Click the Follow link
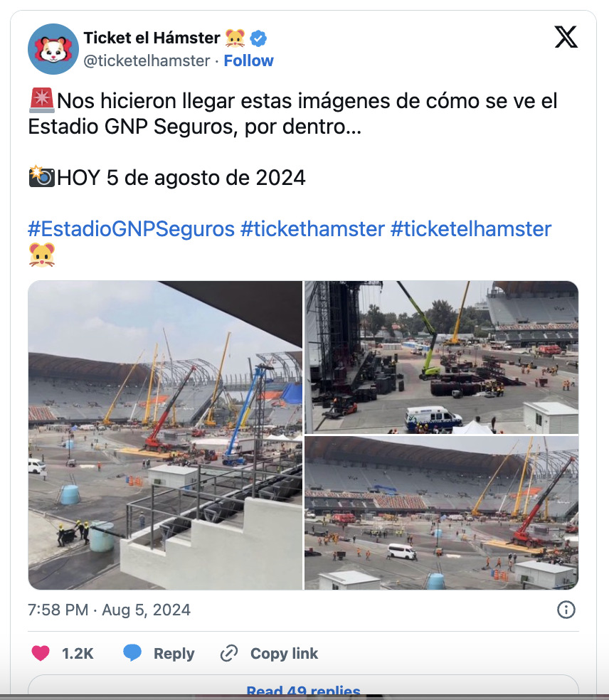Image resolution: width=609 pixels, height=700 pixels. (x=249, y=60)
